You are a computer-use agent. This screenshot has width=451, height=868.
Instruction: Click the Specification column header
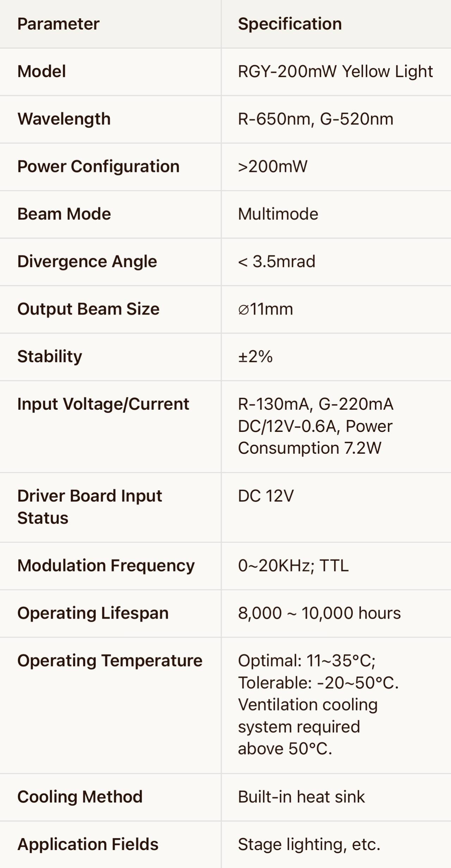290,24
